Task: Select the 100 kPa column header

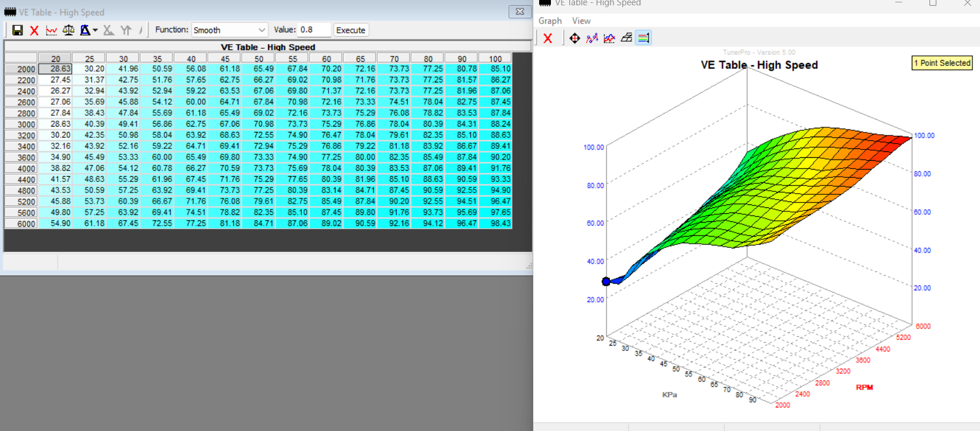Action: pos(495,59)
